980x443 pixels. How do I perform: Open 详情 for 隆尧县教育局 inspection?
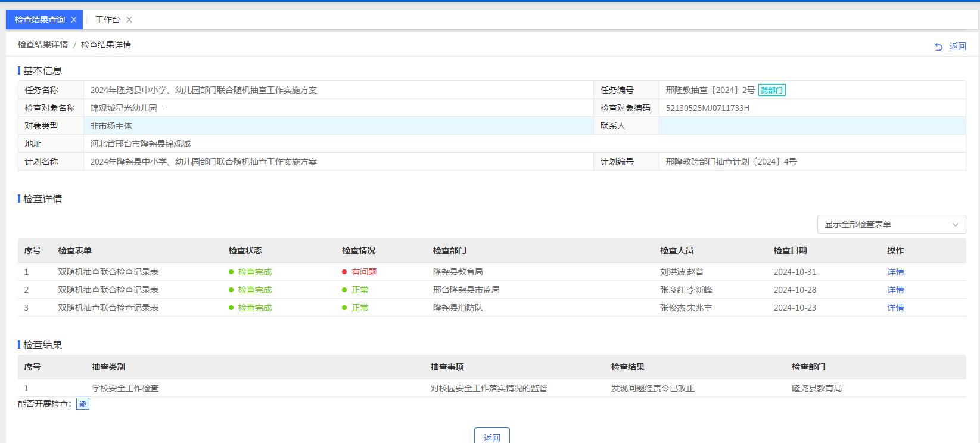click(x=895, y=272)
